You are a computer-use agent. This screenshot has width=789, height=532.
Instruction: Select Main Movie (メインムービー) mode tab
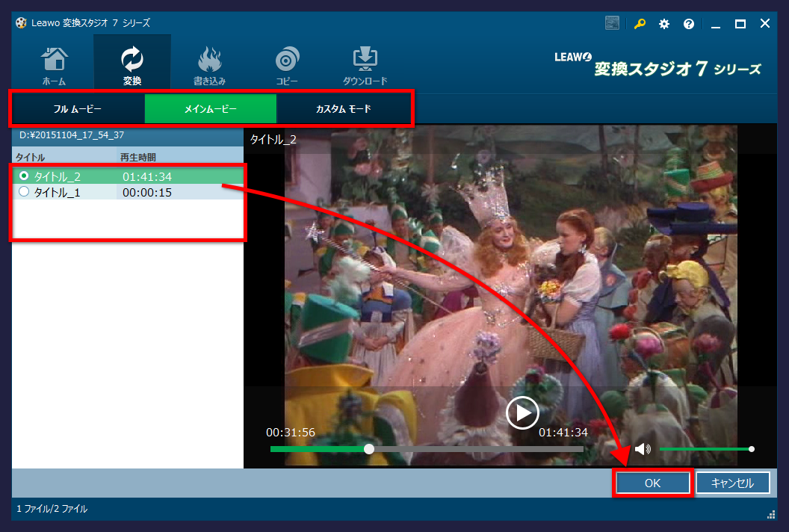coord(211,108)
